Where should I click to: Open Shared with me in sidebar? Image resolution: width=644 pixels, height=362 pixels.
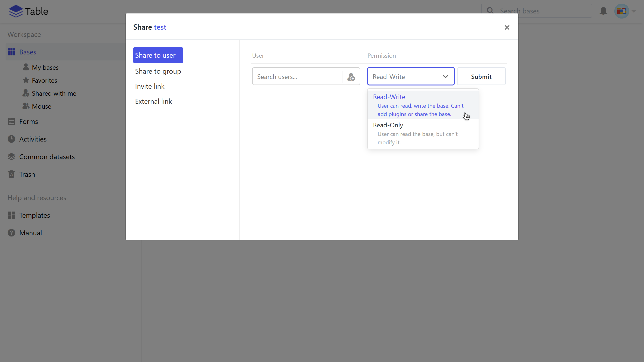[x=54, y=93]
